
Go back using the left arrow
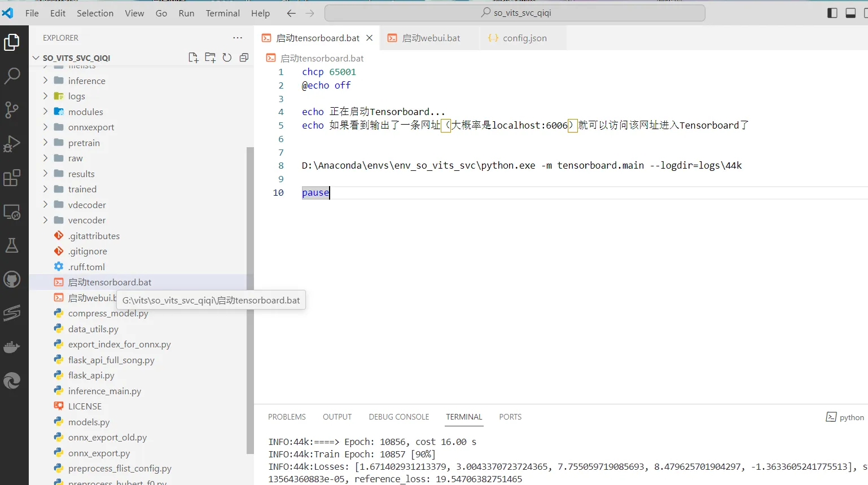pos(291,13)
